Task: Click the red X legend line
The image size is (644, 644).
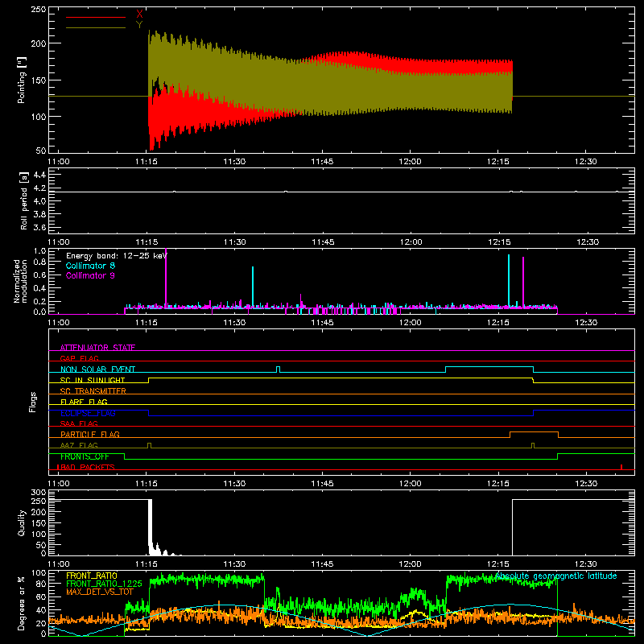Action: (x=96, y=17)
